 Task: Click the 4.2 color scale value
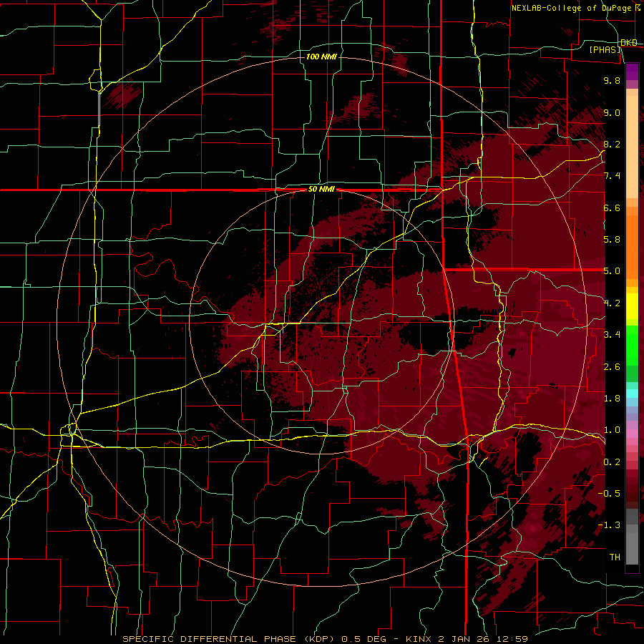(612, 303)
